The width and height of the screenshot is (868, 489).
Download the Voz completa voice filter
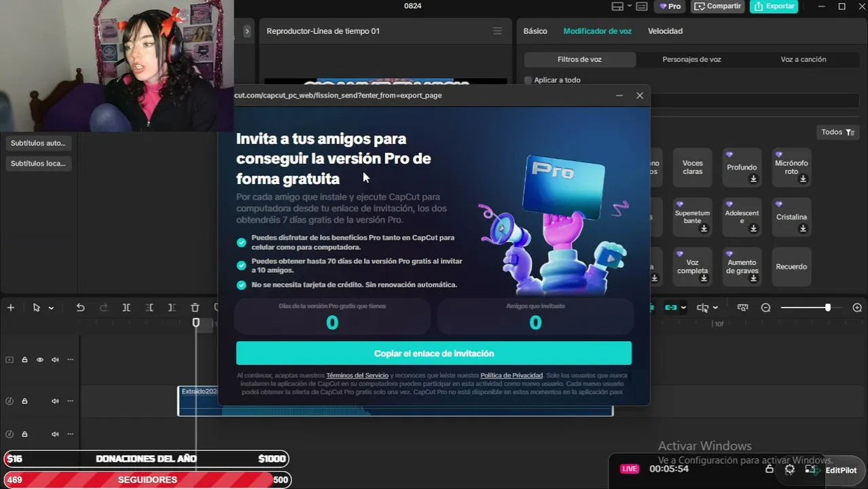point(704,278)
